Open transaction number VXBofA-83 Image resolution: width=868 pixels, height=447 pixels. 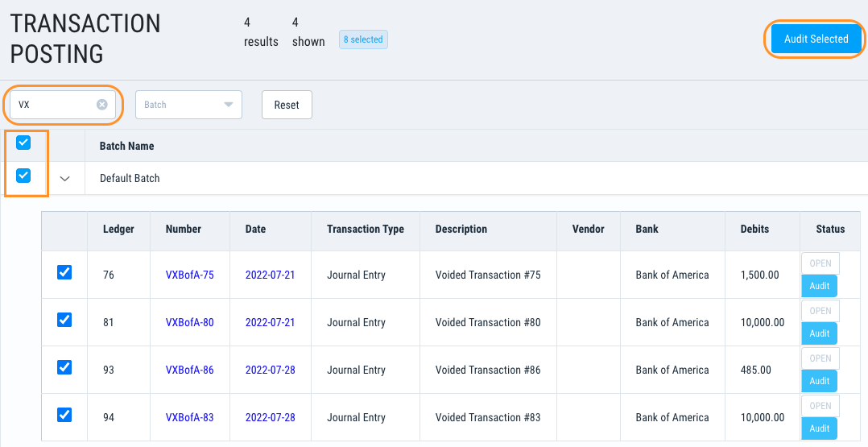coord(189,418)
